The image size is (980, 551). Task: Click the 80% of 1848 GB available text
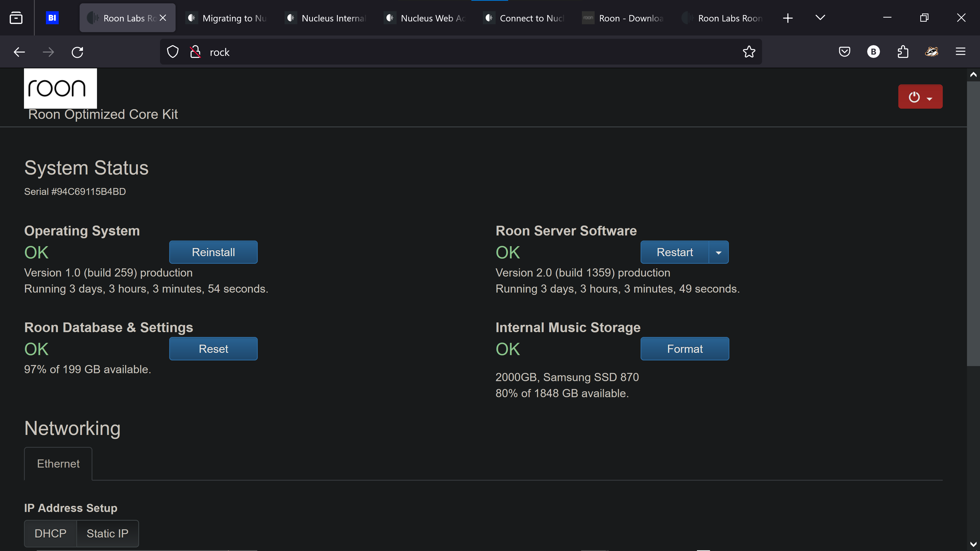[x=562, y=393]
